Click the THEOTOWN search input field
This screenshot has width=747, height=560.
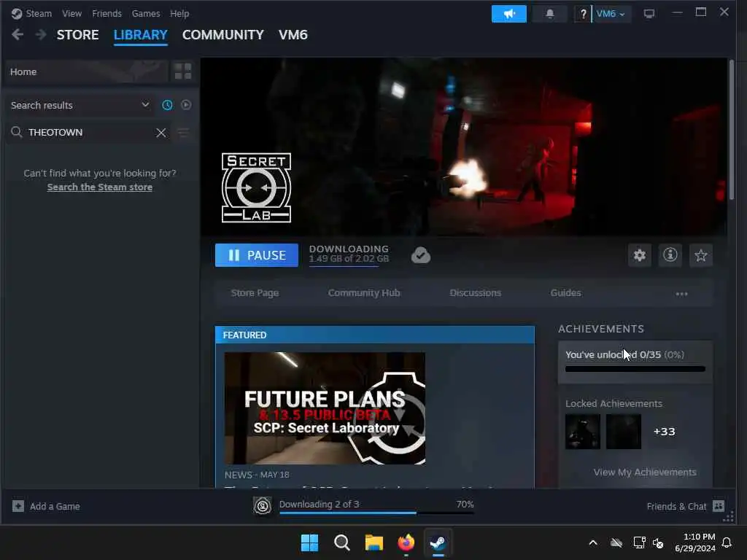(90, 133)
